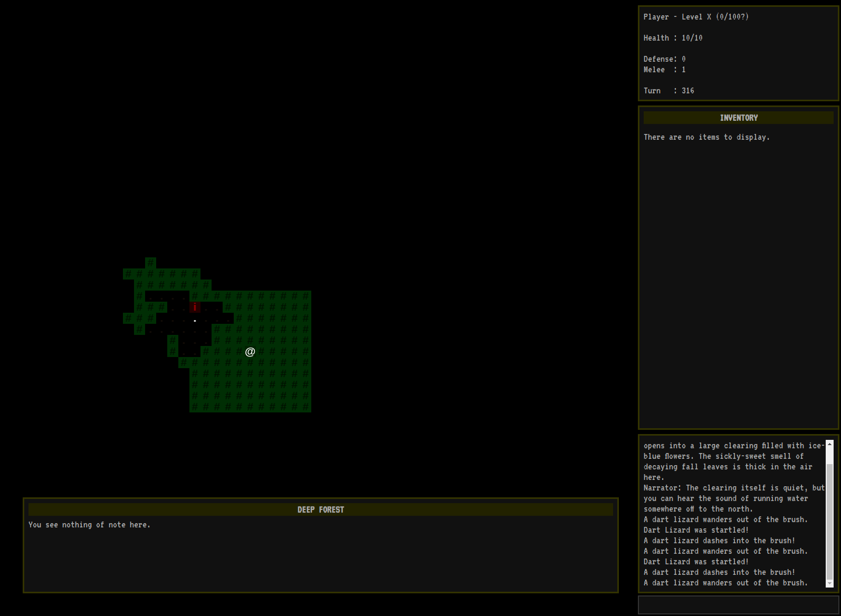Screen dimensions: 841x616
Task: Click the 'Player - Level X (0/100?)' line
Action: point(696,17)
